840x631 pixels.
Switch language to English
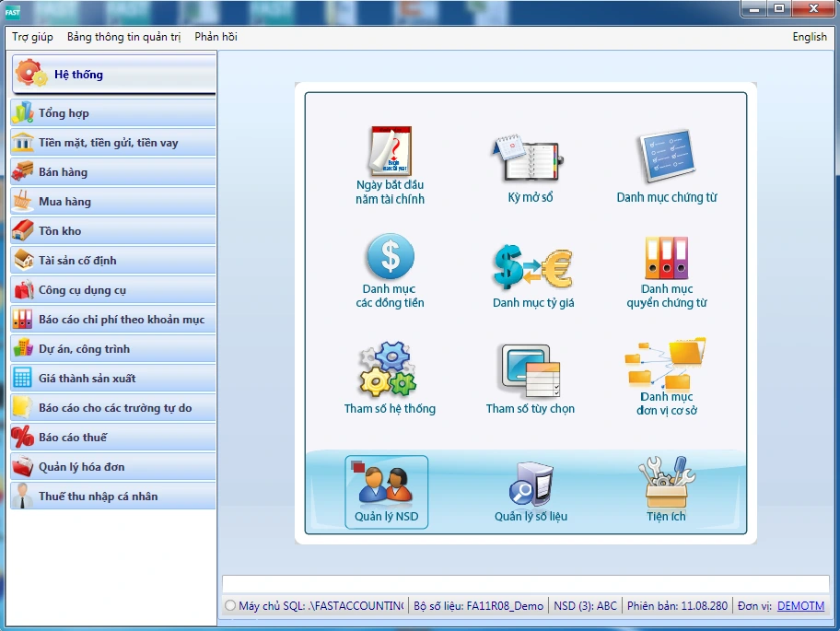coord(809,37)
